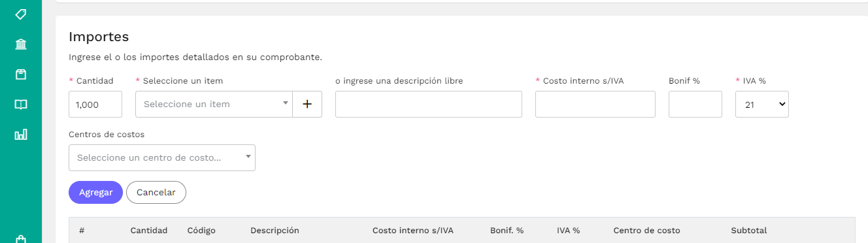
Task: Open the bank building icon in sidebar
Action: click(21, 44)
